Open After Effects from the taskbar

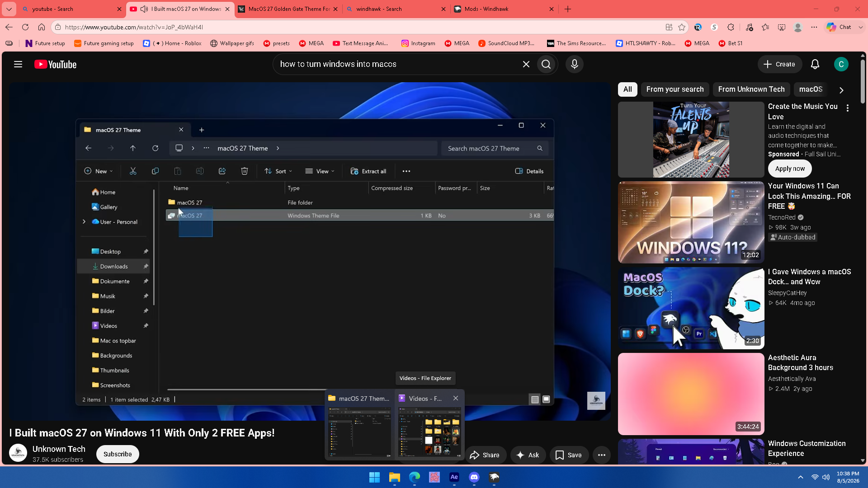[x=454, y=477]
